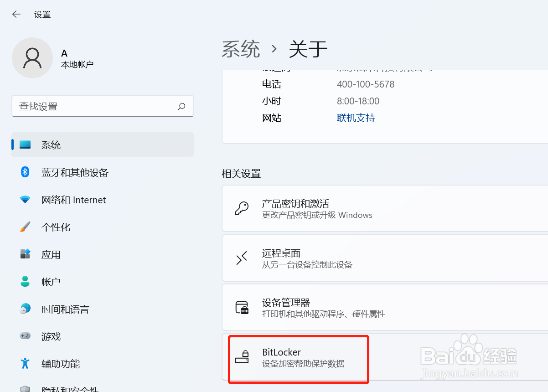The width and height of the screenshot is (548, 392).
Task: Open 应用 settings
Action: tap(103, 254)
